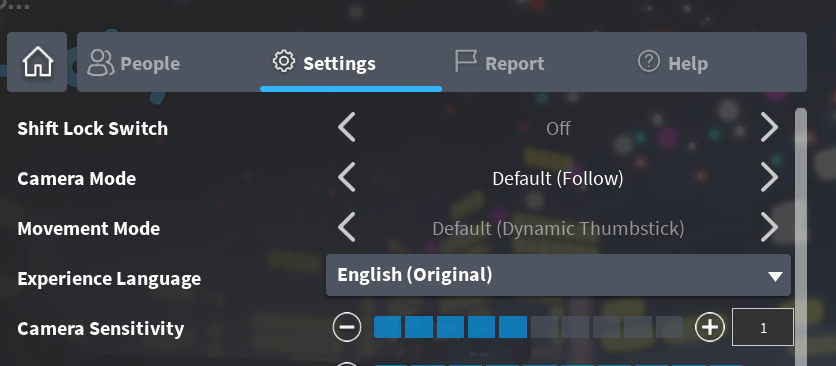Switch to the People tab

click(x=134, y=62)
